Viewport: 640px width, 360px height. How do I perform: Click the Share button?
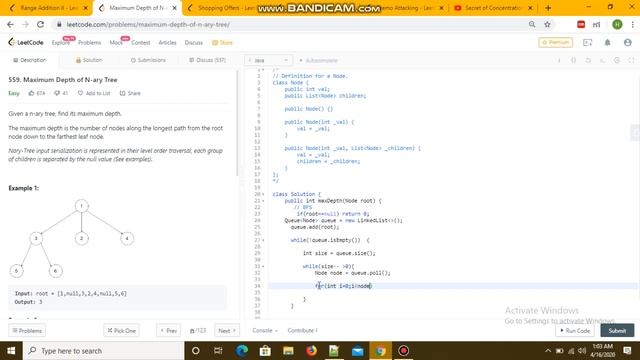[130, 93]
